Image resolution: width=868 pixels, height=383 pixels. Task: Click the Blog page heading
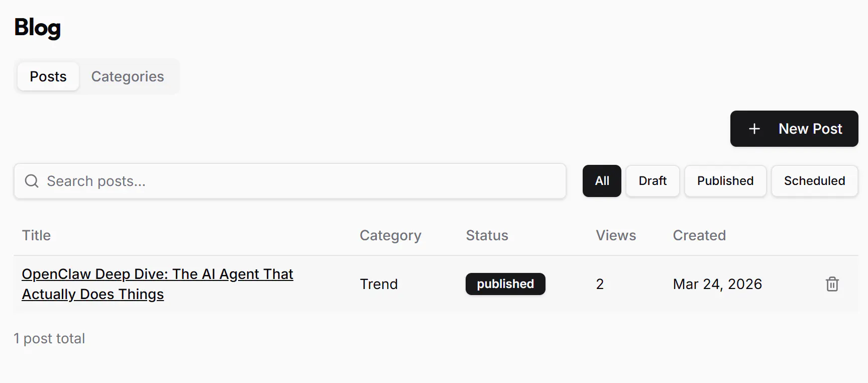coord(38,28)
